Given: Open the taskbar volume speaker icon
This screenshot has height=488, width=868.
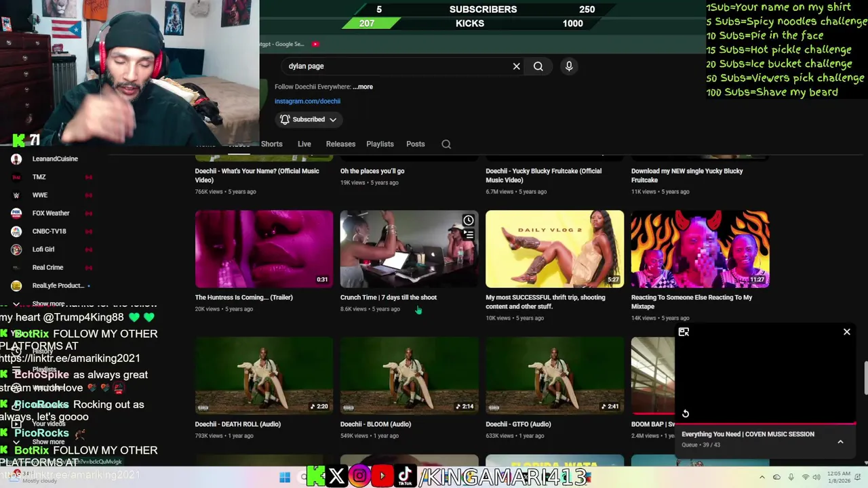Looking at the screenshot, I should 818,477.
